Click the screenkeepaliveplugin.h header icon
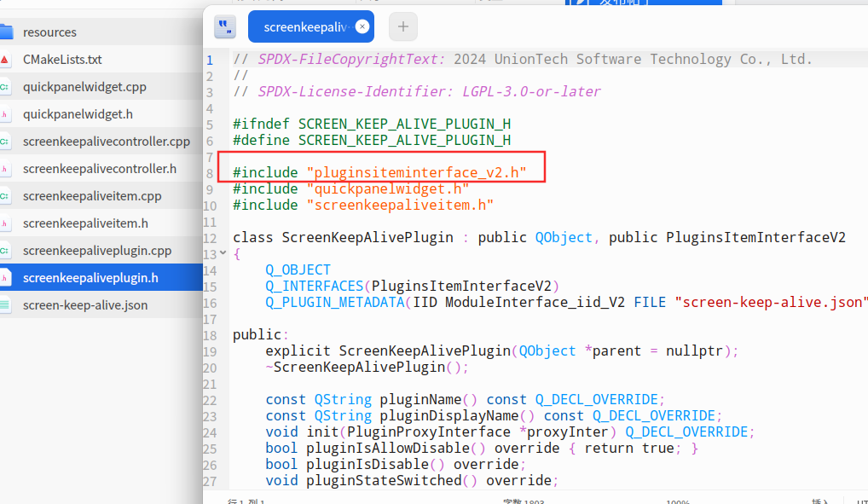The image size is (868, 504). click(x=4, y=277)
